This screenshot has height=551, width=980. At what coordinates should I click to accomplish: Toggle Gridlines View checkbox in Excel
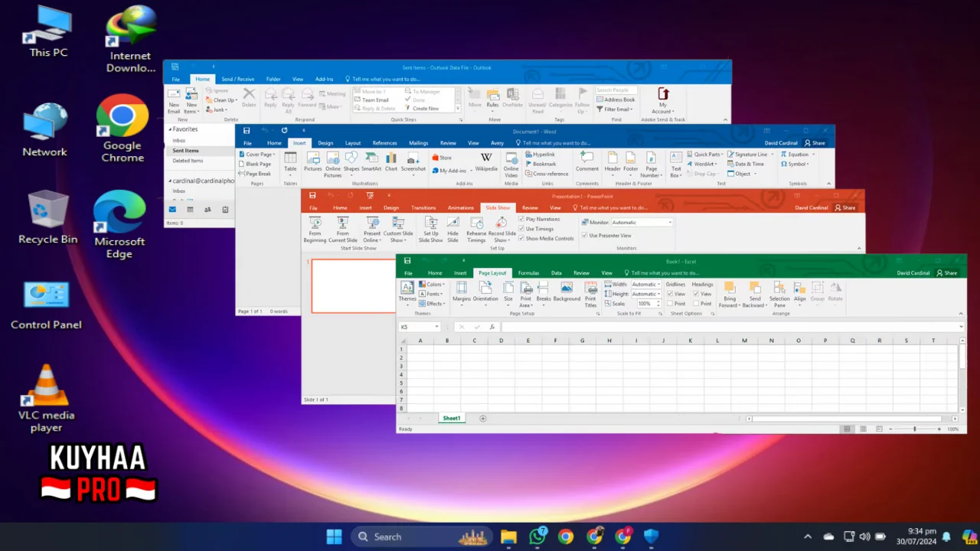(670, 294)
